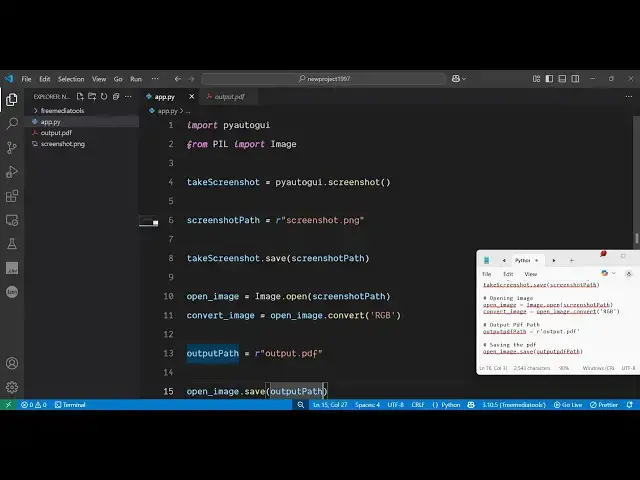640x480 pixels.
Task: Toggle the primary side bar
Action: tap(549, 79)
